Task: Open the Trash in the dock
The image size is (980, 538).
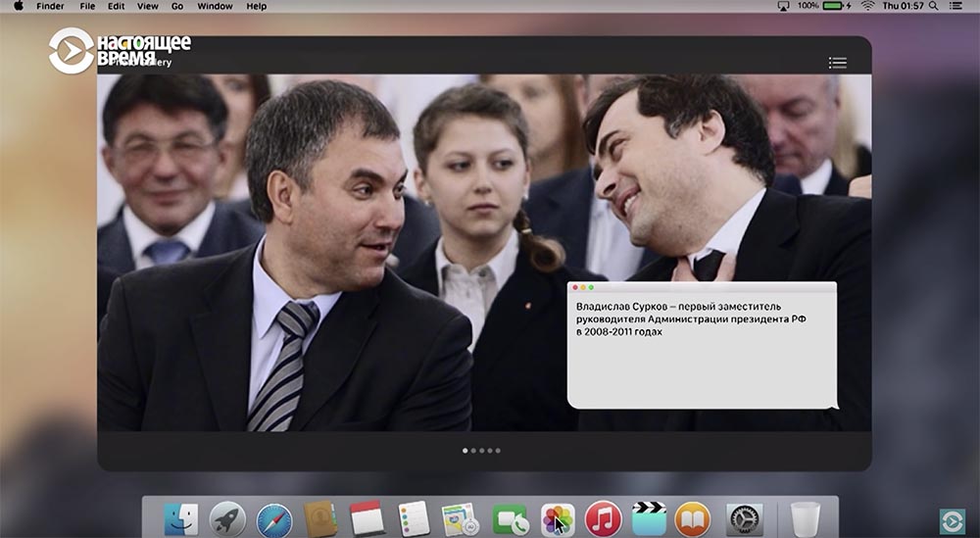Action: tap(805, 519)
